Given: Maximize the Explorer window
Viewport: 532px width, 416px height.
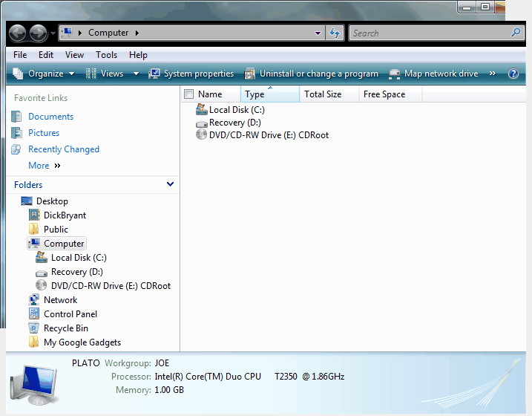Looking at the screenshot, I should (x=485, y=7).
